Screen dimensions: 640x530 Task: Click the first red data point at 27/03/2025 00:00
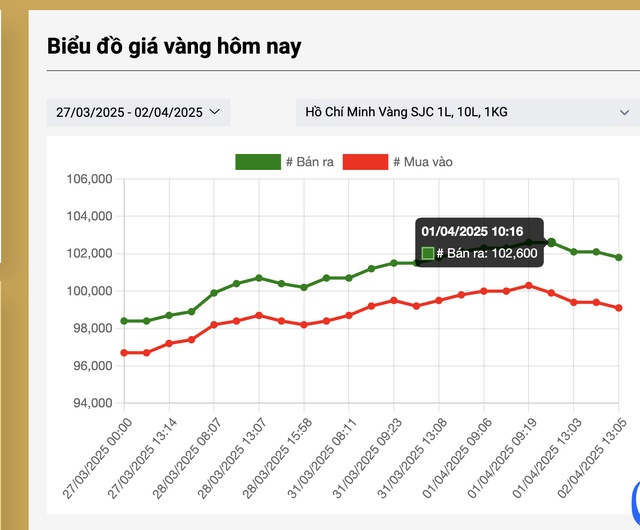pyautogui.click(x=124, y=353)
